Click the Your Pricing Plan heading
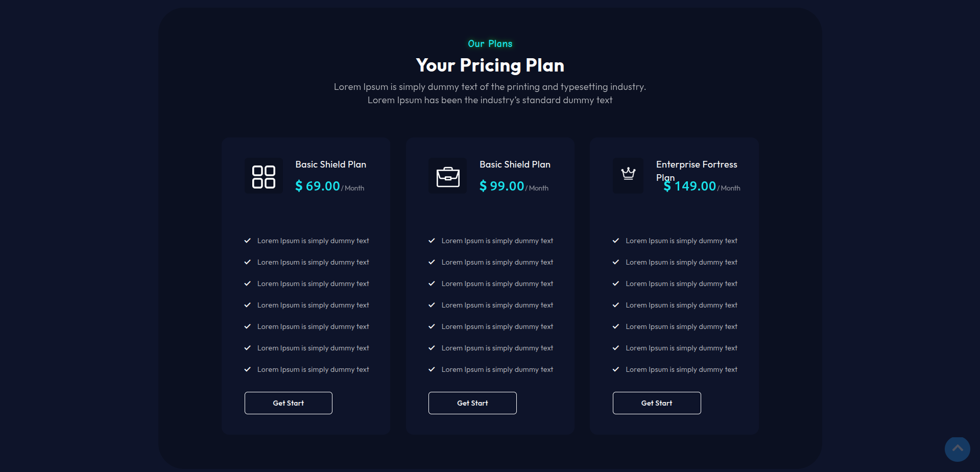This screenshot has width=980, height=472. (490, 65)
